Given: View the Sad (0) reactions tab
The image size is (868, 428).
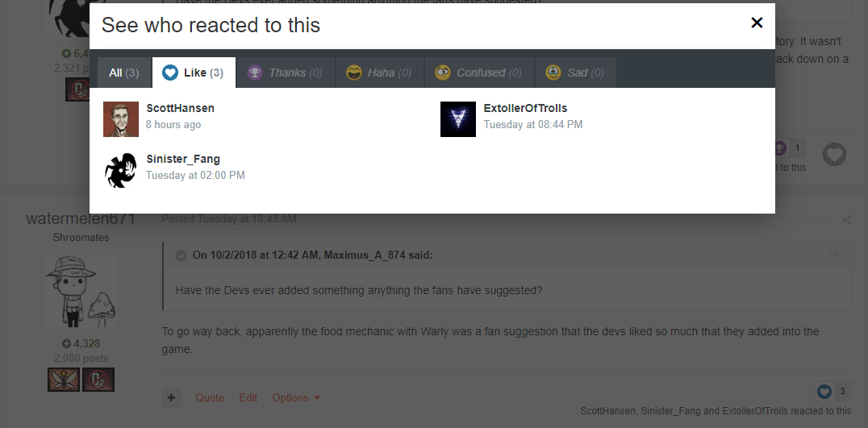Looking at the screenshot, I should tap(575, 73).
